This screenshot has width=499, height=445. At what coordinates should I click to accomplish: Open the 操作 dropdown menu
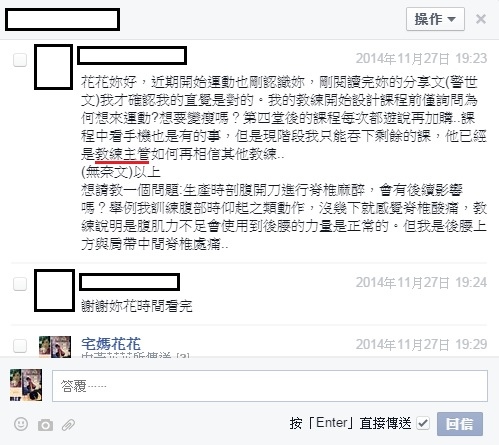pos(435,19)
